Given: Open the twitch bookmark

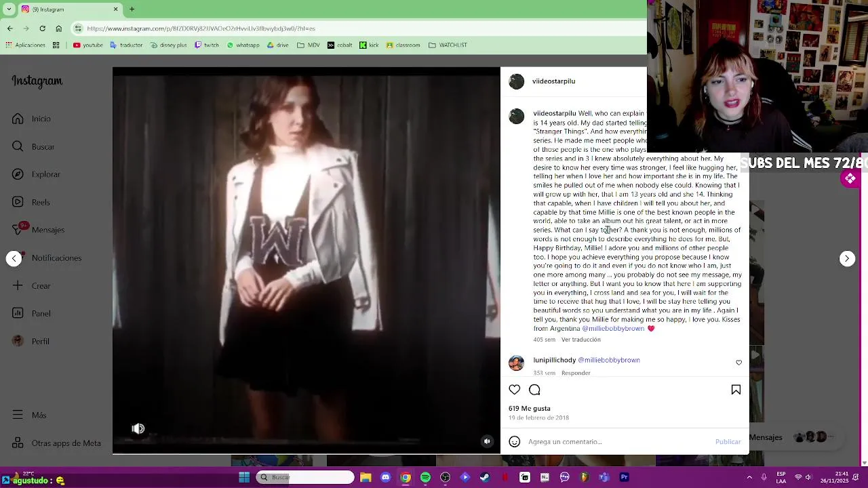Looking at the screenshot, I should pos(207,45).
